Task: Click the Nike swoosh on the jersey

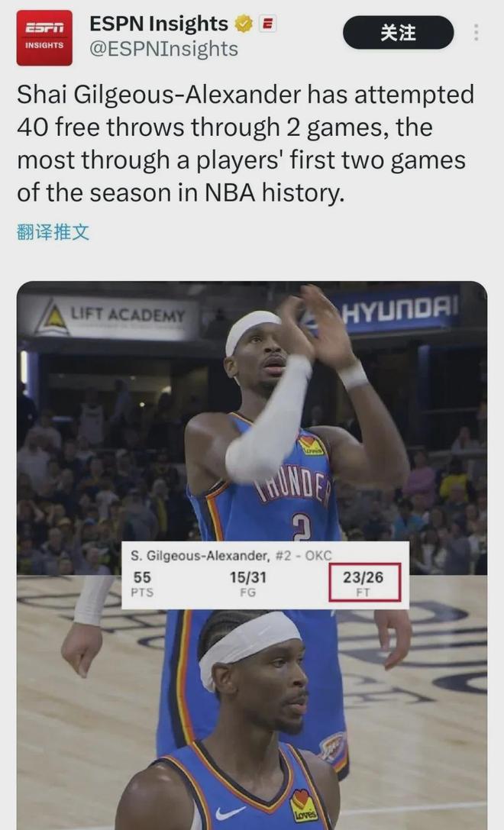Action: tap(231, 812)
